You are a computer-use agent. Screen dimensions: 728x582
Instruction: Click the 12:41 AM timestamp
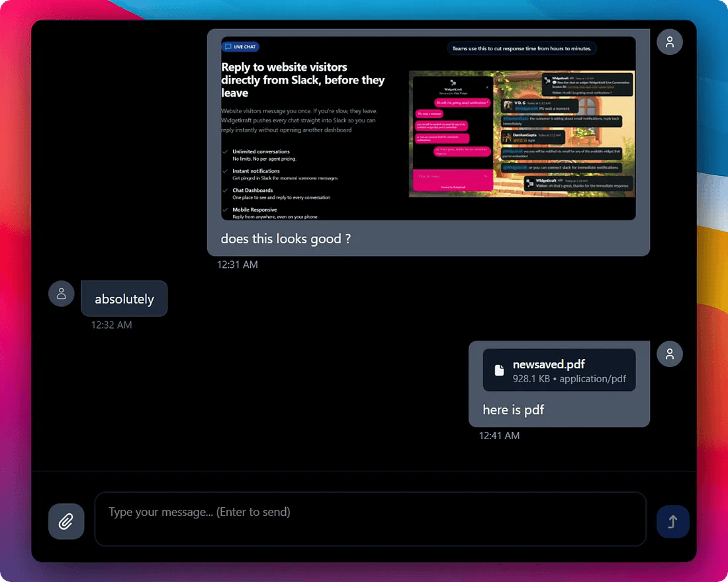[499, 435]
